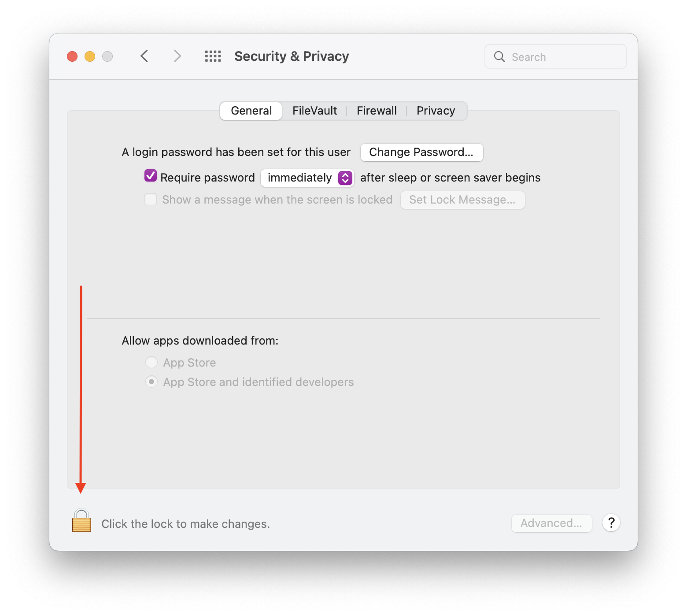Uncheck the Require password checkbox
Screen dimensions: 687x616
(151, 176)
